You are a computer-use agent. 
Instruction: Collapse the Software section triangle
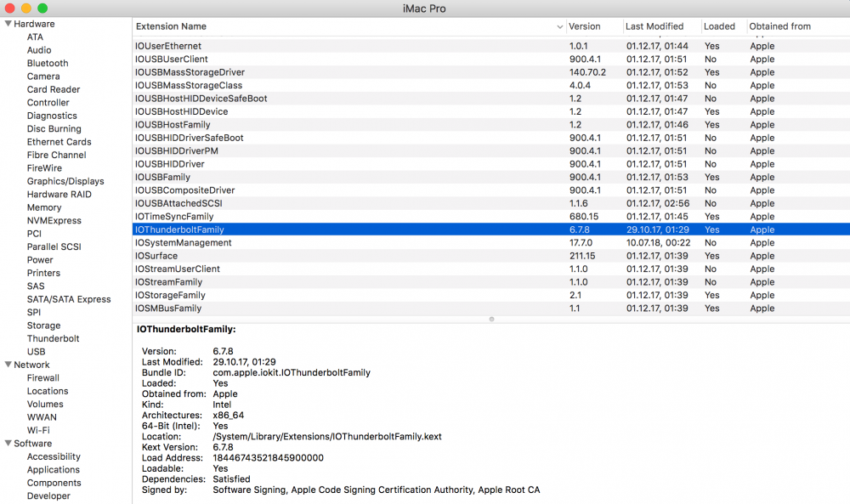coord(8,444)
